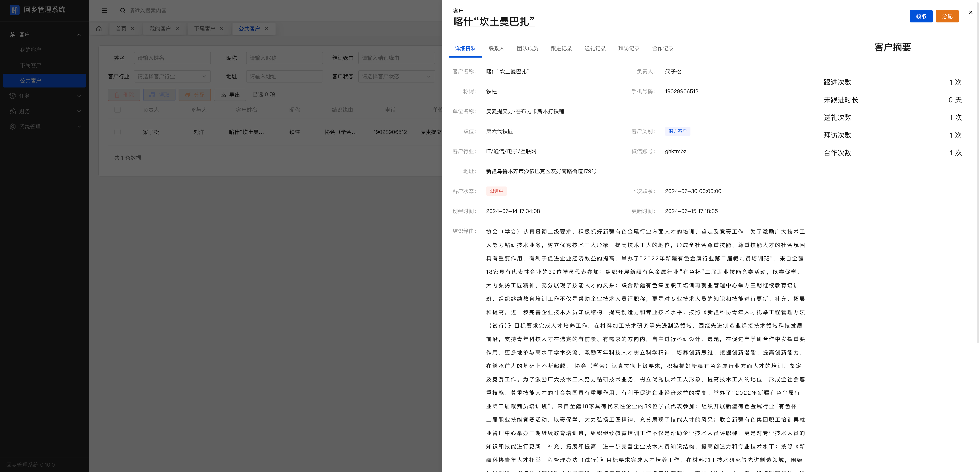Toggle the select-all header checkbox
The image size is (980, 472).
coord(118,110)
